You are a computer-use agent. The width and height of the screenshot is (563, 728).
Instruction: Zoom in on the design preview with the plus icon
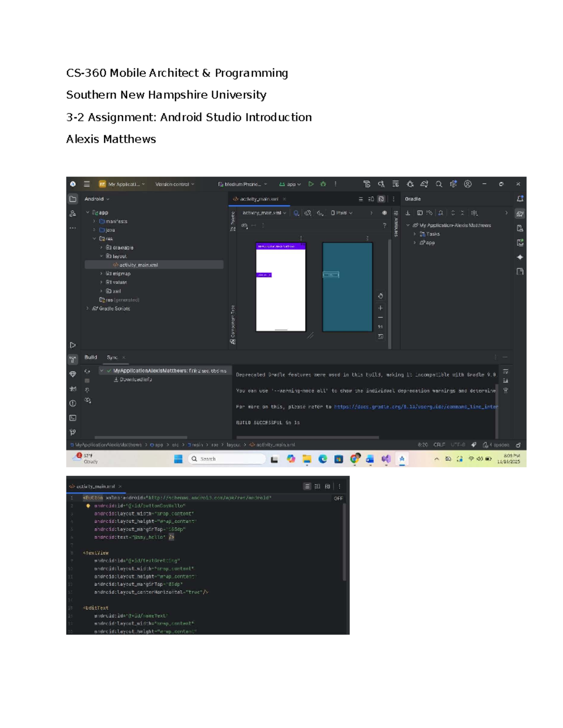coord(380,308)
